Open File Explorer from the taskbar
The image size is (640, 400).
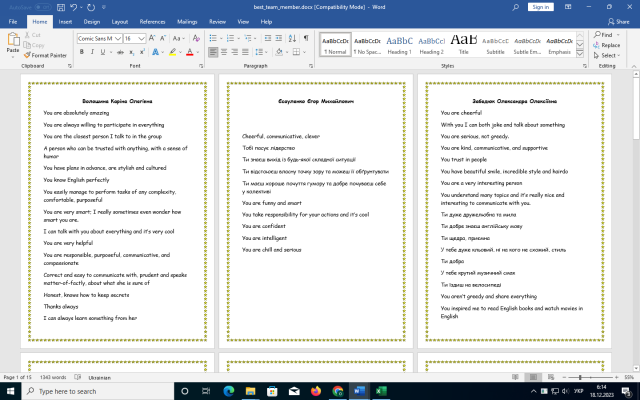tap(250, 391)
